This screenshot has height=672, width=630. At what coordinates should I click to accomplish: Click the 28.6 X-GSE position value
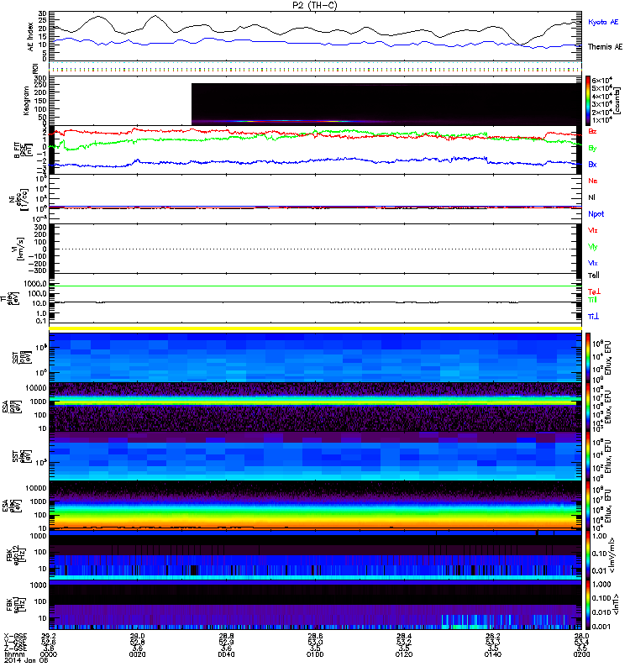(x=315, y=636)
